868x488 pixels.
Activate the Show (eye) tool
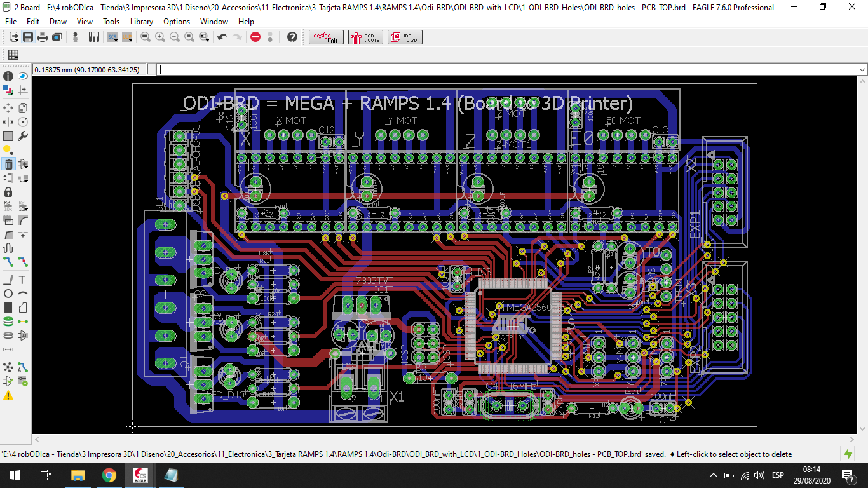[x=23, y=76]
